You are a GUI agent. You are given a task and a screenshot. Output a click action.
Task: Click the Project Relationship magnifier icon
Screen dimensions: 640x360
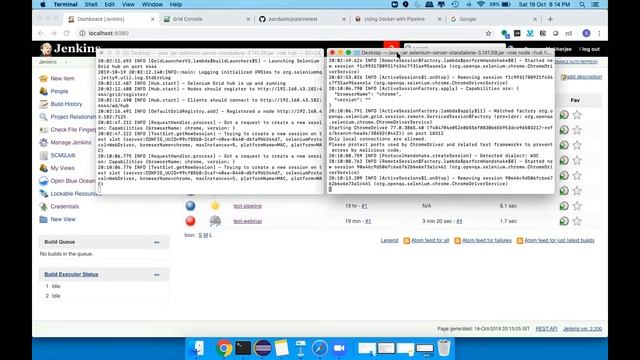tap(44, 117)
